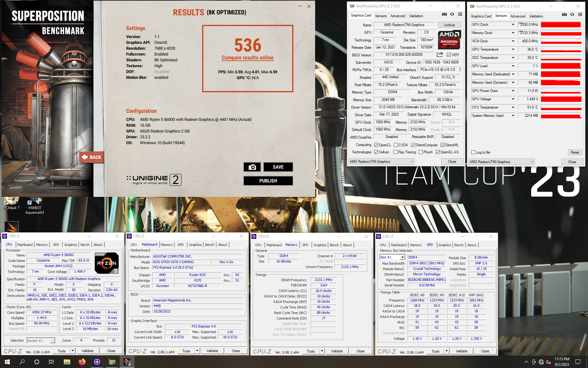The image size is (588, 368).
Task: Click the GPU-Z taskbar icon
Action: coord(112,362)
